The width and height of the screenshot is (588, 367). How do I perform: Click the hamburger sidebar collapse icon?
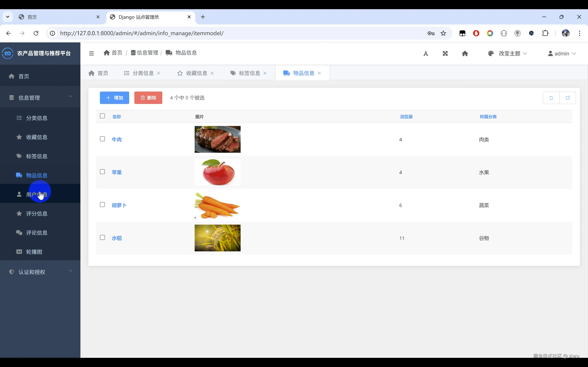click(x=91, y=53)
